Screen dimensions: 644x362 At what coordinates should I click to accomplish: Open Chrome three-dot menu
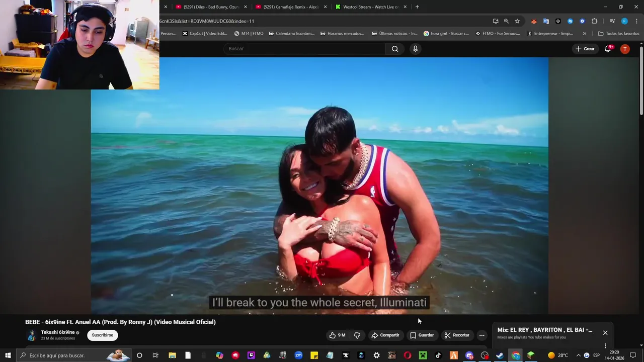click(637, 21)
